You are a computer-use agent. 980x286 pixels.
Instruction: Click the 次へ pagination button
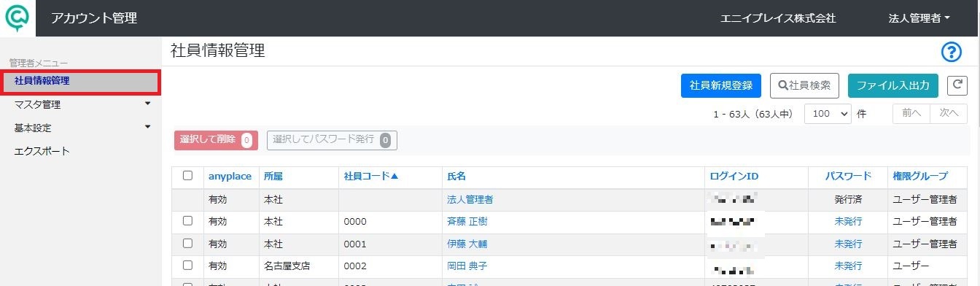949,114
